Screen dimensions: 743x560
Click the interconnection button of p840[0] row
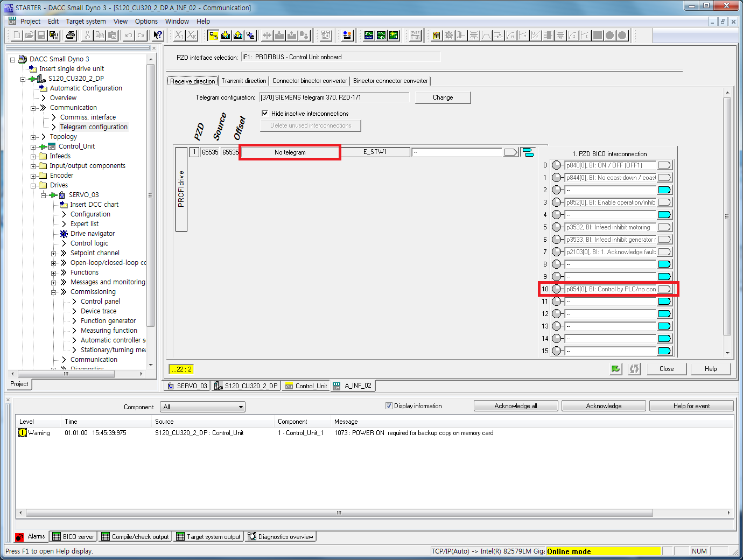664,165
